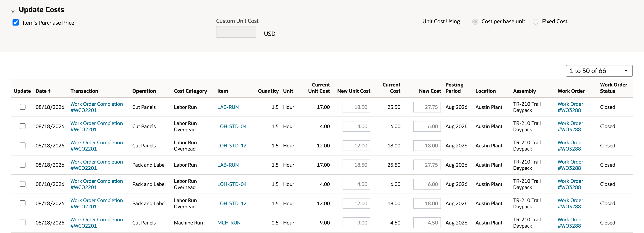Open the 1 to 50 of 66 dropdown

point(599,71)
